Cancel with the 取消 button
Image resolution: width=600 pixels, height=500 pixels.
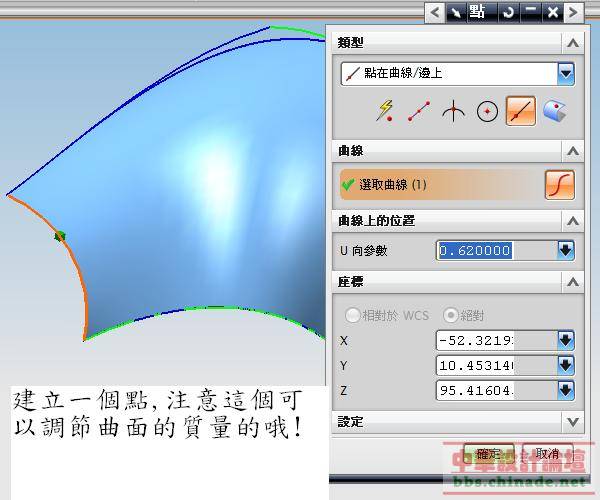[548, 454]
